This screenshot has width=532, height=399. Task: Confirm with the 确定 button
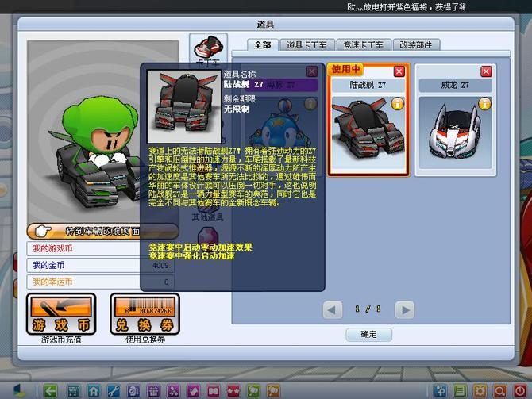[368, 335]
